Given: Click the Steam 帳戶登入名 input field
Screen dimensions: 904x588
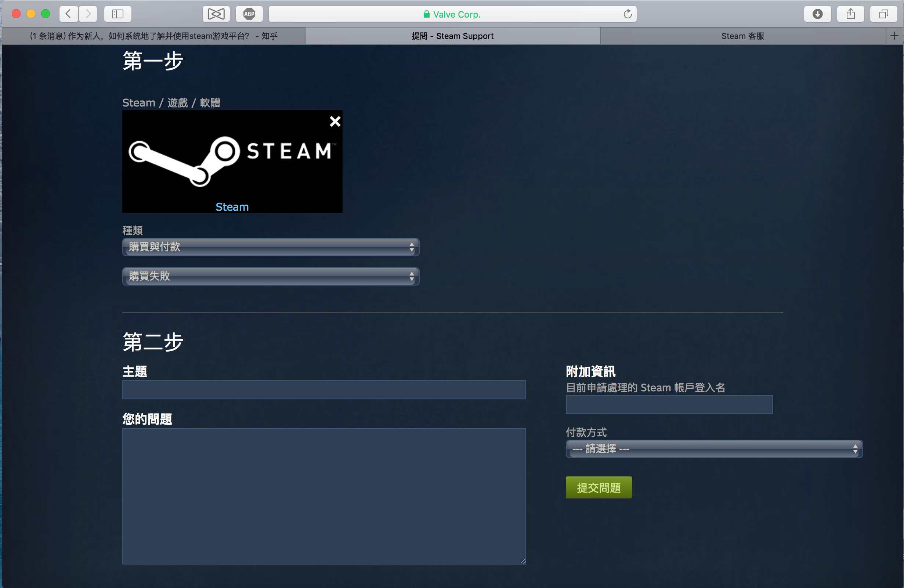Looking at the screenshot, I should pyautogui.click(x=669, y=404).
